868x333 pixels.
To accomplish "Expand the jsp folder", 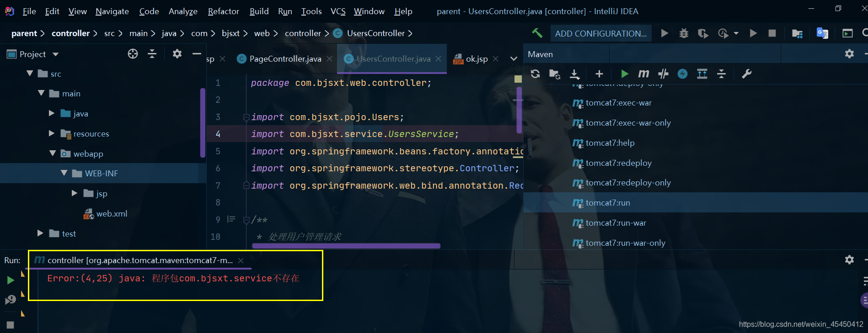I will pyautogui.click(x=75, y=193).
